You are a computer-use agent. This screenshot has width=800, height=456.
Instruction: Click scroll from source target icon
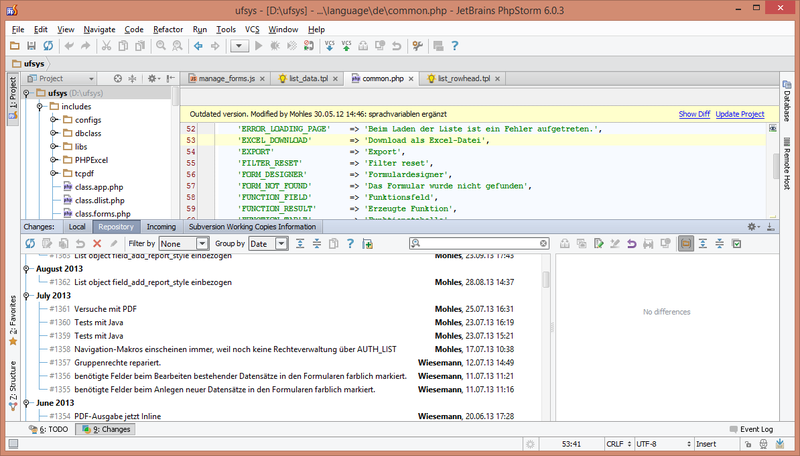[118, 79]
